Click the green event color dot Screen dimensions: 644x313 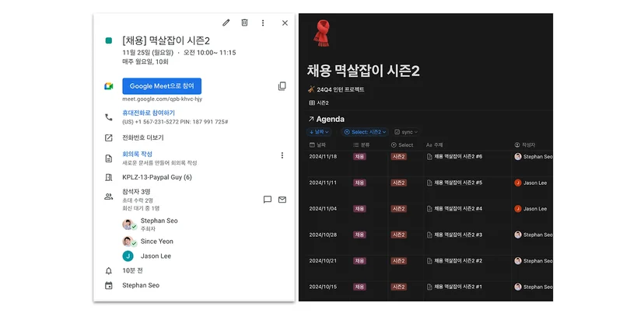[x=108, y=40]
